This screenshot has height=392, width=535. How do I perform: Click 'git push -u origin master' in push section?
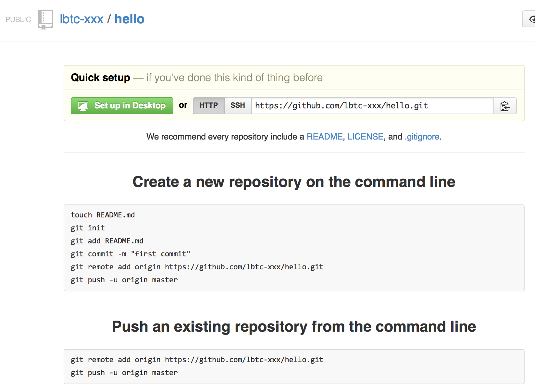(124, 373)
